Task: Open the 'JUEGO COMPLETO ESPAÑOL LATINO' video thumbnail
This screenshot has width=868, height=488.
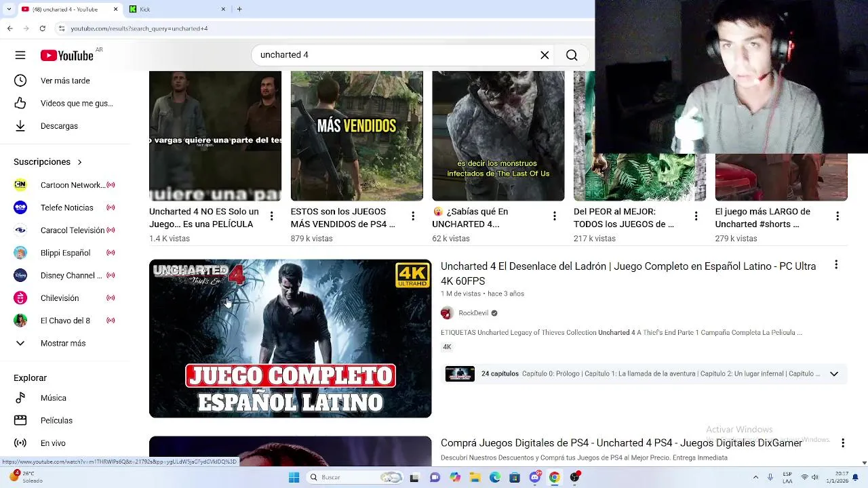Action: click(x=290, y=339)
